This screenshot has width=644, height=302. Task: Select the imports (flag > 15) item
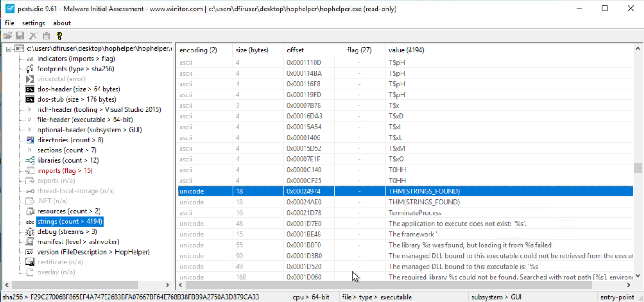coord(65,170)
